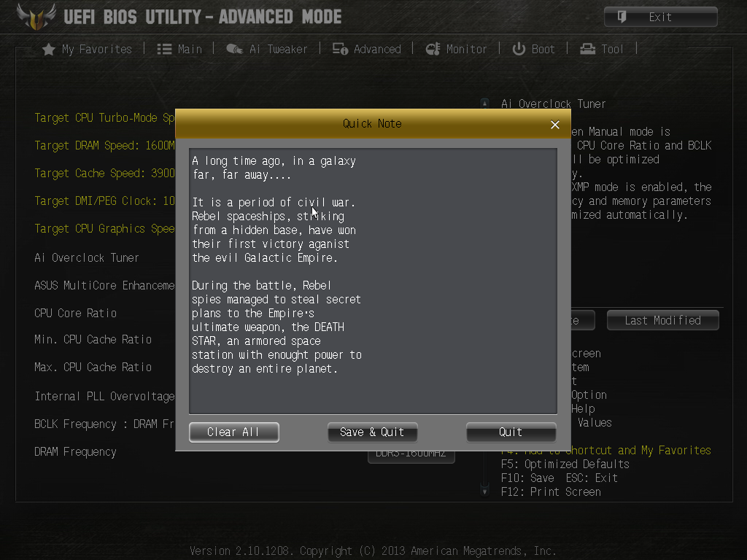The width and height of the screenshot is (747, 560).
Task: Click the Boot power icon
Action: coord(519,49)
